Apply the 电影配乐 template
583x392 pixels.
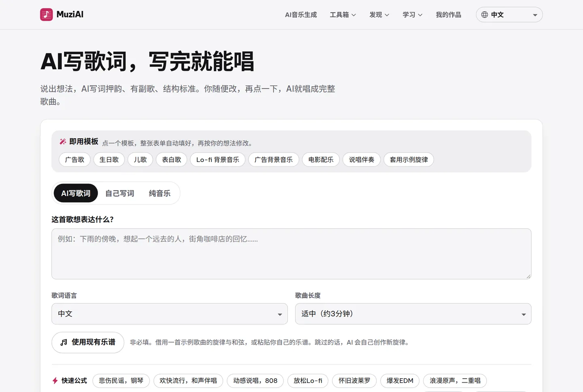click(x=321, y=160)
